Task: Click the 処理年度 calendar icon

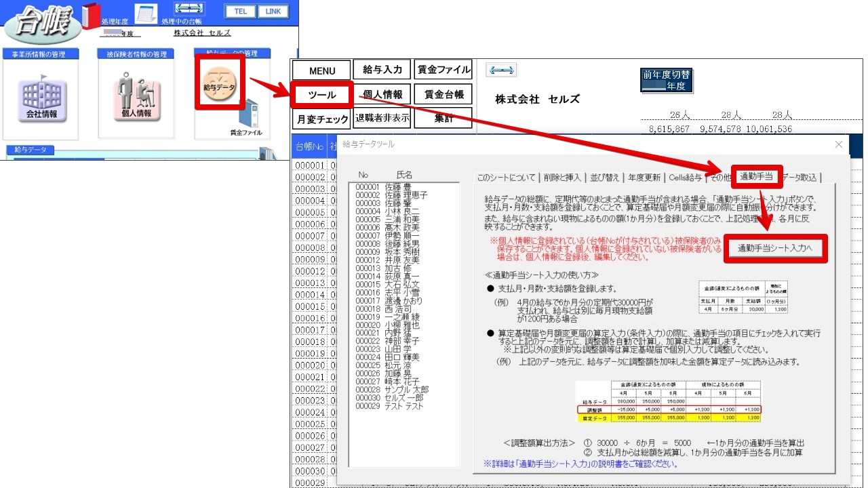Action: pyautogui.click(x=145, y=13)
